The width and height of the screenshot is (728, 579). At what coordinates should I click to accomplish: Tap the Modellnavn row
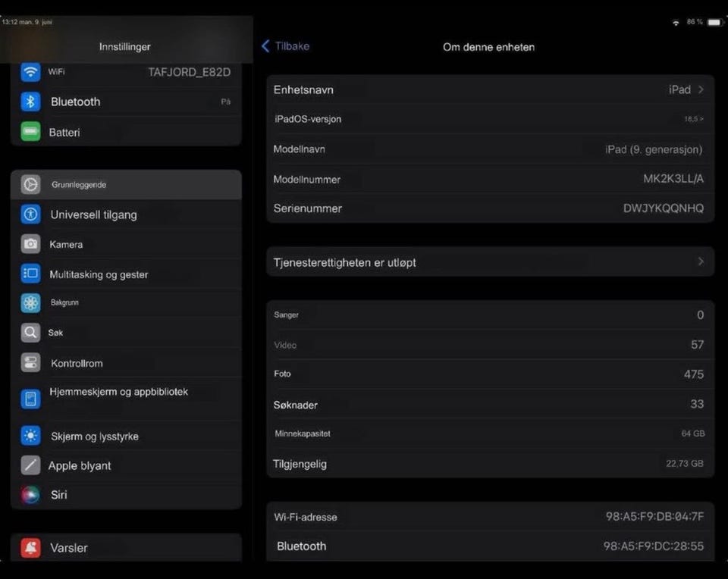[491, 149]
